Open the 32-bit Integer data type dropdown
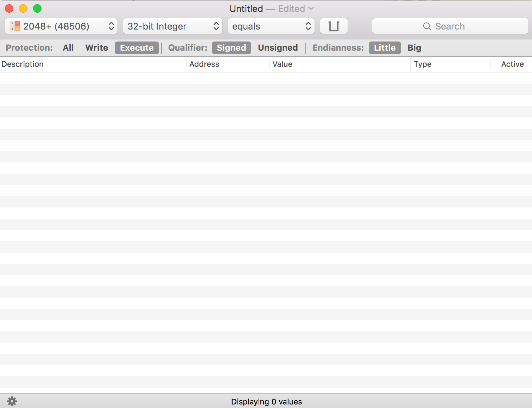 173,26
